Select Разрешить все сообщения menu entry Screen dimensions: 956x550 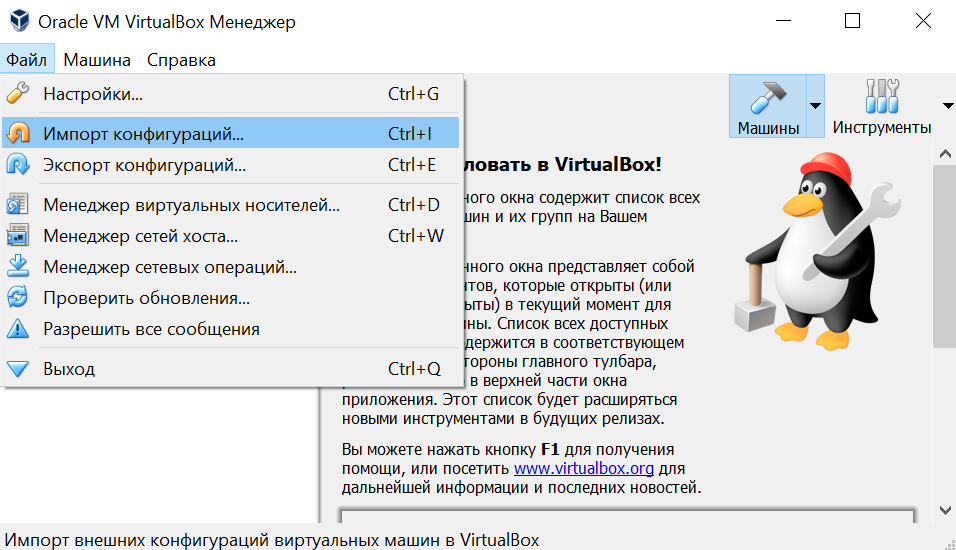tap(230, 329)
